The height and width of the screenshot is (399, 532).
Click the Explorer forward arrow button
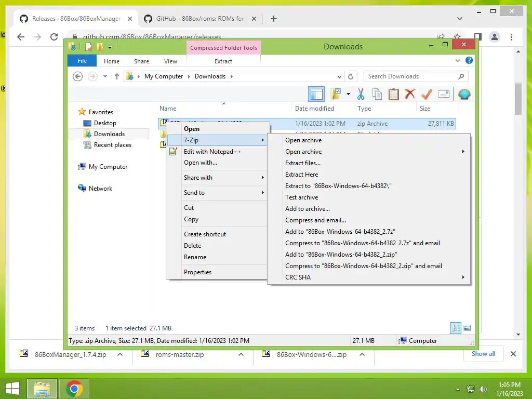[92, 76]
